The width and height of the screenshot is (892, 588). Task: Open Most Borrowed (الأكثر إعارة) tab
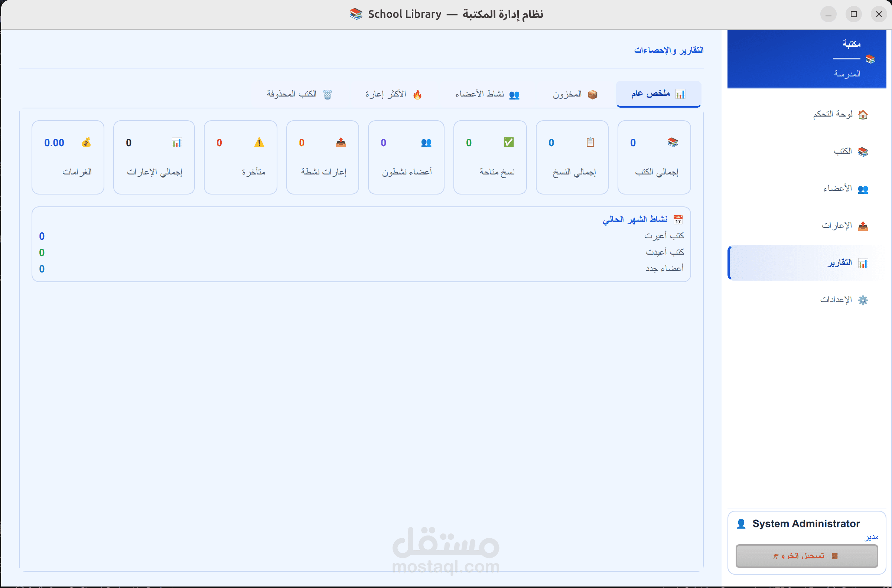pos(394,94)
